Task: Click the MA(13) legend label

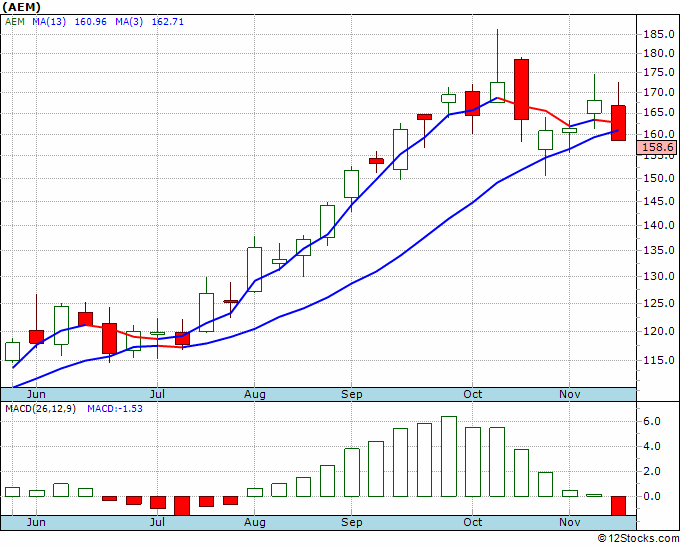Action: (x=49, y=21)
